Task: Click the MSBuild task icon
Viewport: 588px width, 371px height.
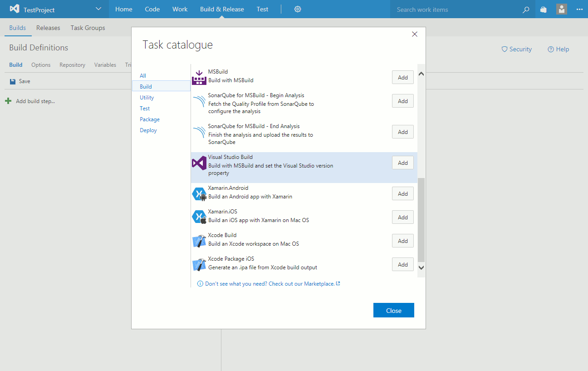Action: [199, 77]
